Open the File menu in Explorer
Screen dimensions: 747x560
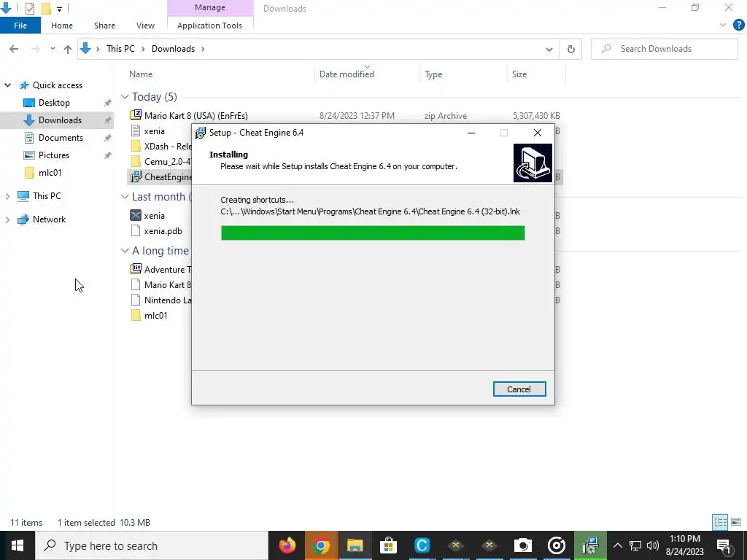(x=20, y=26)
